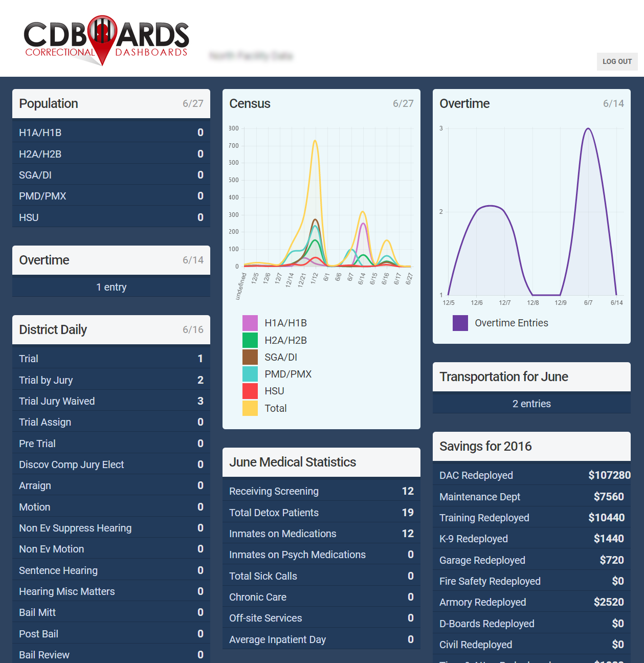Open Transportation 2 entries link
Image resolution: width=644 pixels, height=663 pixels.
click(x=531, y=404)
